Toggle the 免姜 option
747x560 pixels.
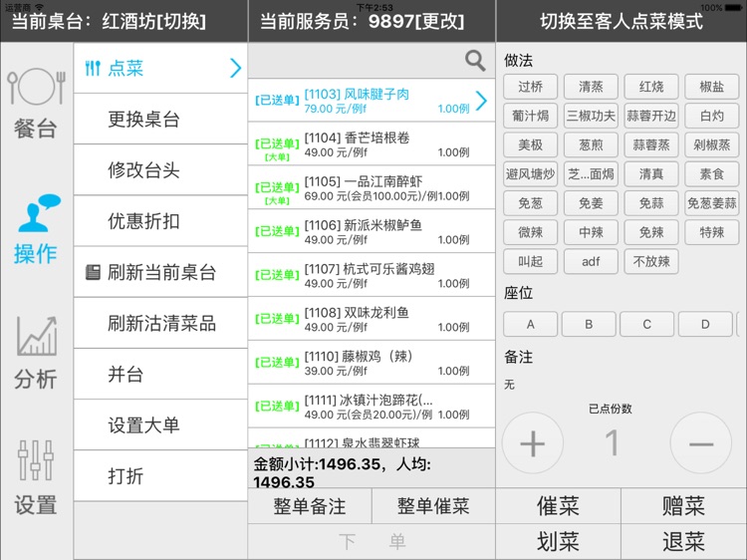(591, 203)
